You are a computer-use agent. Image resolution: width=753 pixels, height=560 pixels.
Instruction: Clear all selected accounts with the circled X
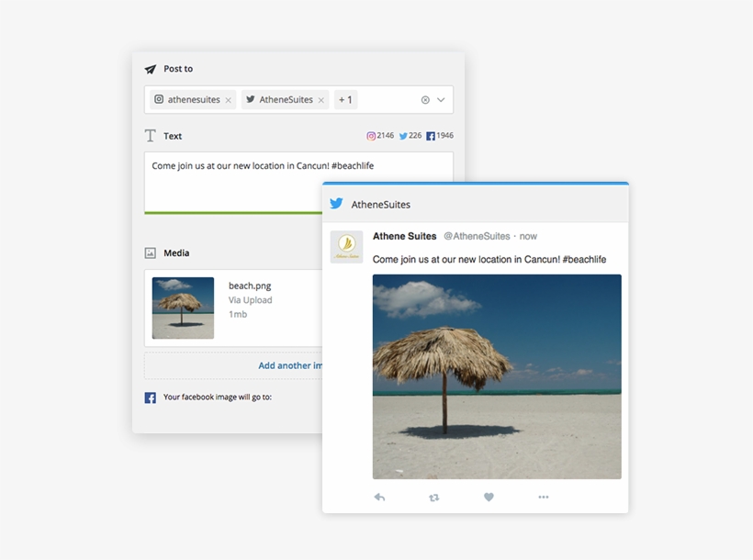click(x=424, y=99)
